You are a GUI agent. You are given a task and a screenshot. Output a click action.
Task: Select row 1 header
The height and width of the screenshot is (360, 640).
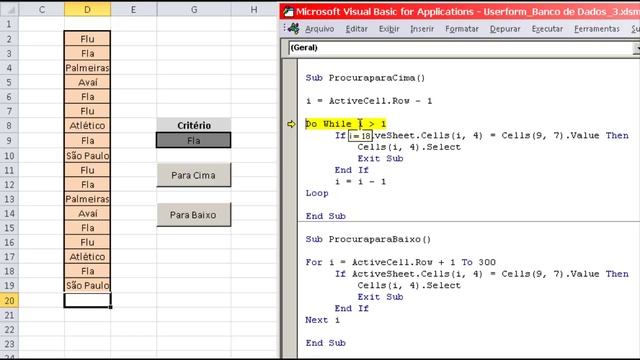click(9, 24)
